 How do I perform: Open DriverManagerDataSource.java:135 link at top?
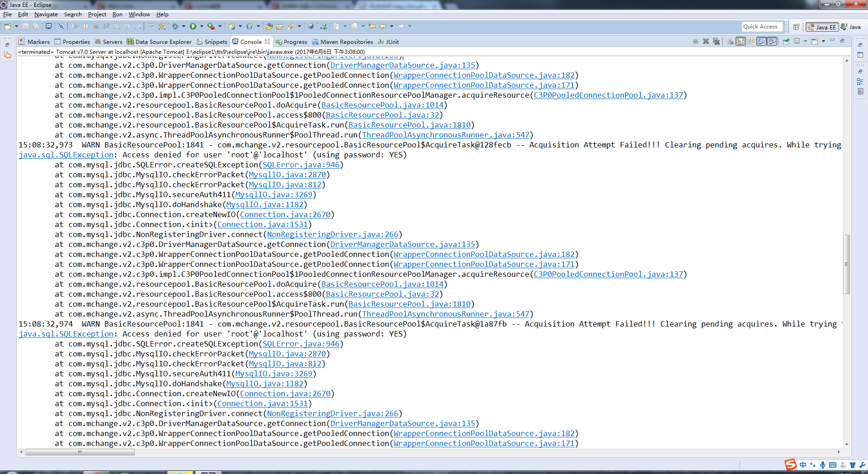pyautogui.click(x=403, y=65)
